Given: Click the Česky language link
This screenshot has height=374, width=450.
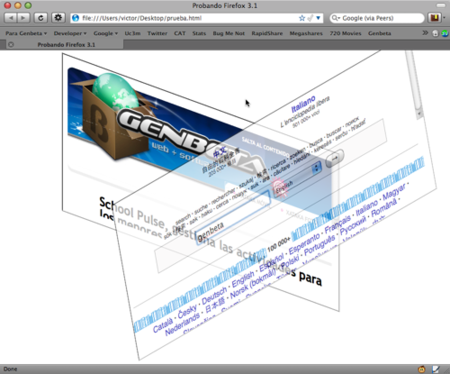Looking at the screenshot, I should pyautogui.click(x=187, y=311).
